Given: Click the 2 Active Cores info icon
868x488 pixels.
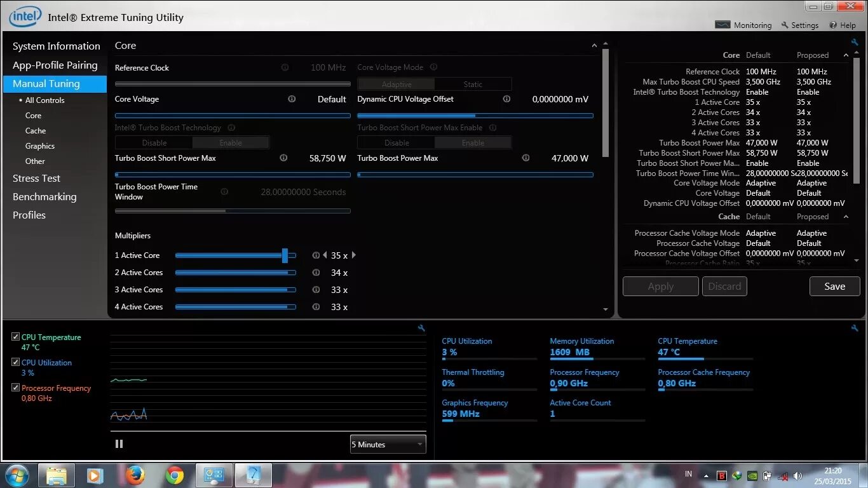Looking at the screenshot, I should 316,273.
